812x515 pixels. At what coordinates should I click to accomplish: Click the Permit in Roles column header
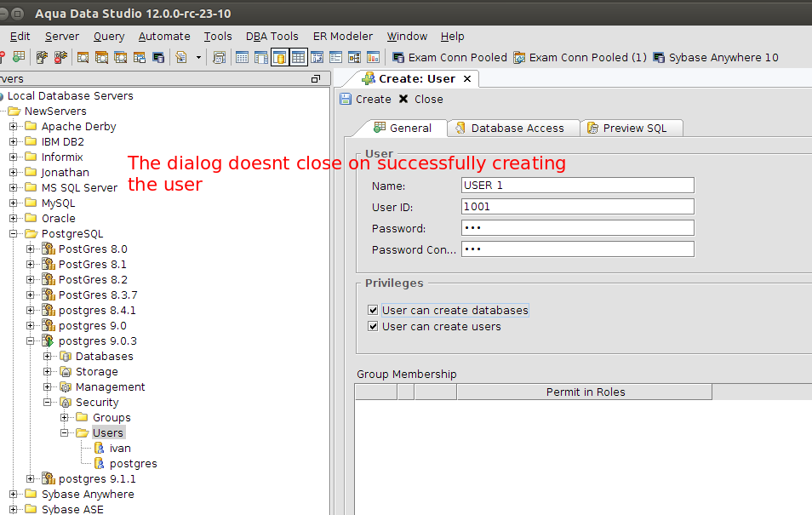[585, 392]
